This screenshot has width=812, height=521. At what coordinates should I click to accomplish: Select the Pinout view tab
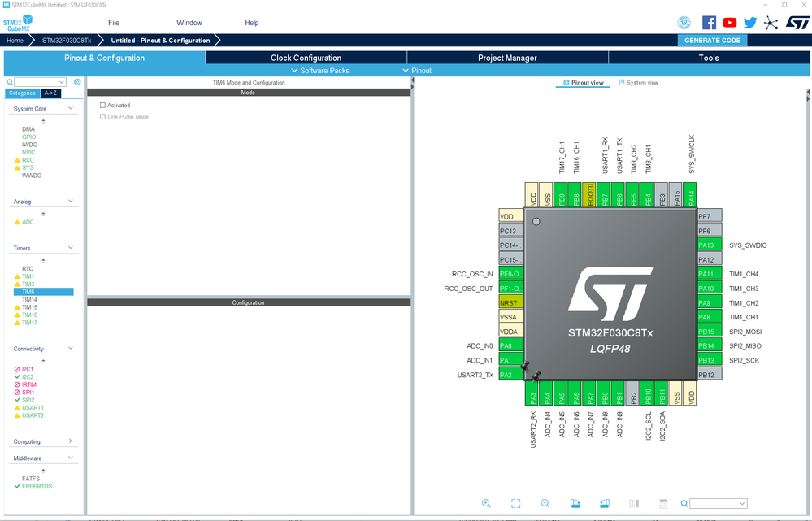pos(583,83)
